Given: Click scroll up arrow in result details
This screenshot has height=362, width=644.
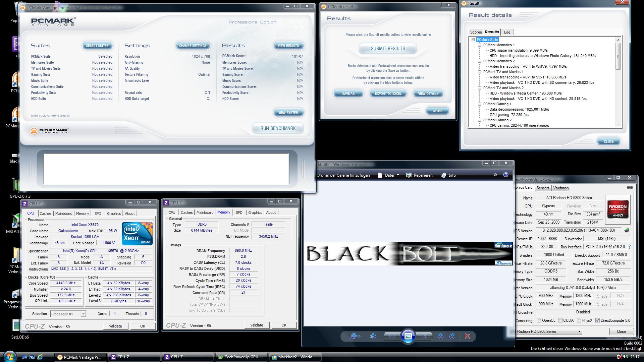Looking at the screenshot, I should point(618,40).
